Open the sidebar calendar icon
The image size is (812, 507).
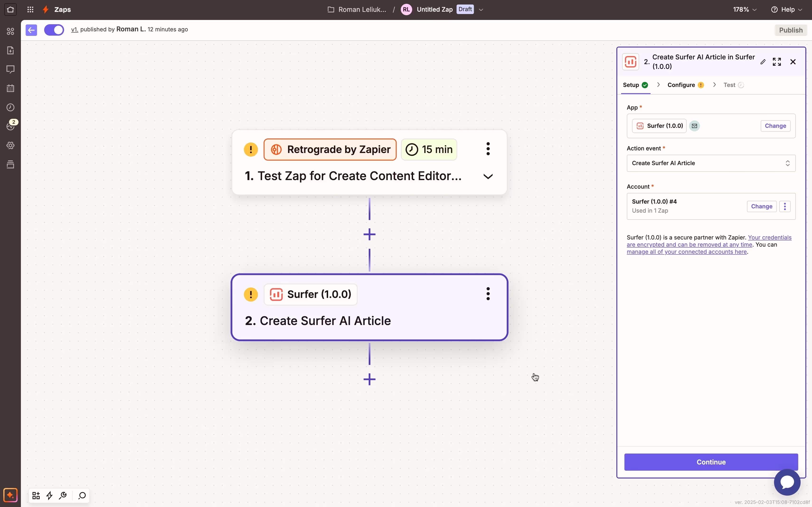tap(10, 88)
